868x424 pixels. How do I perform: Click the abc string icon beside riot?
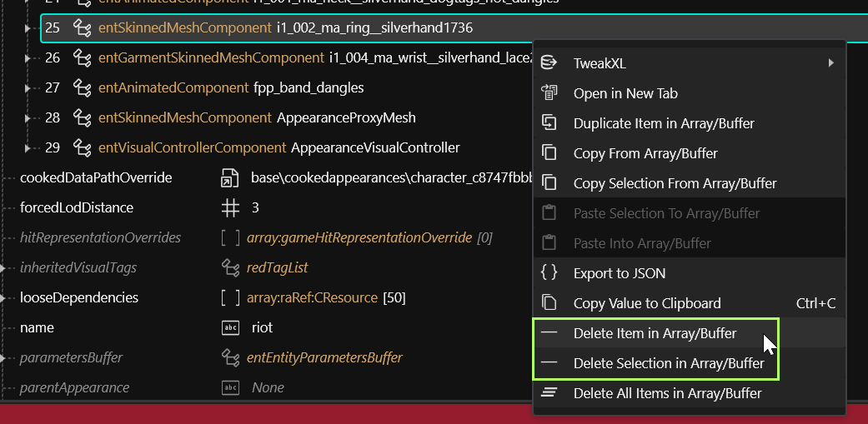click(x=230, y=328)
